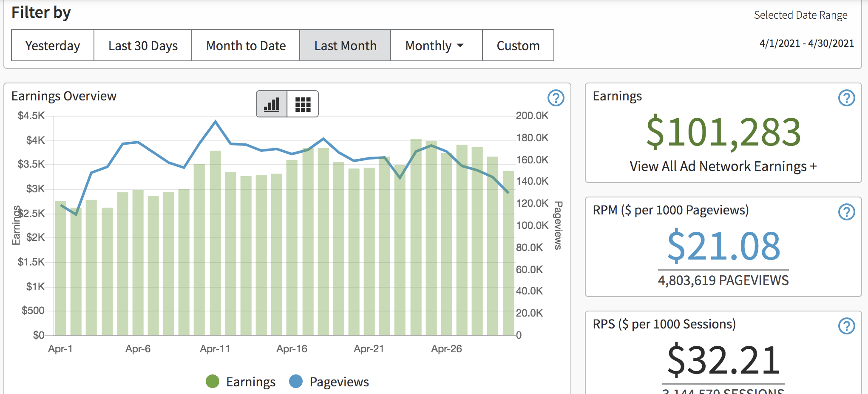Expand View All Ad Network Earnings
868x394 pixels.
[x=723, y=166]
